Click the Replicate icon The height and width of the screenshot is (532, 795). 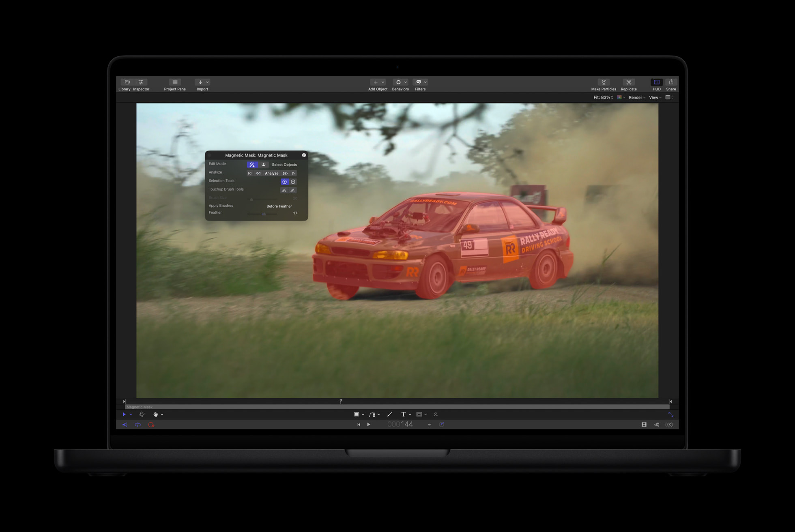pos(629,84)
